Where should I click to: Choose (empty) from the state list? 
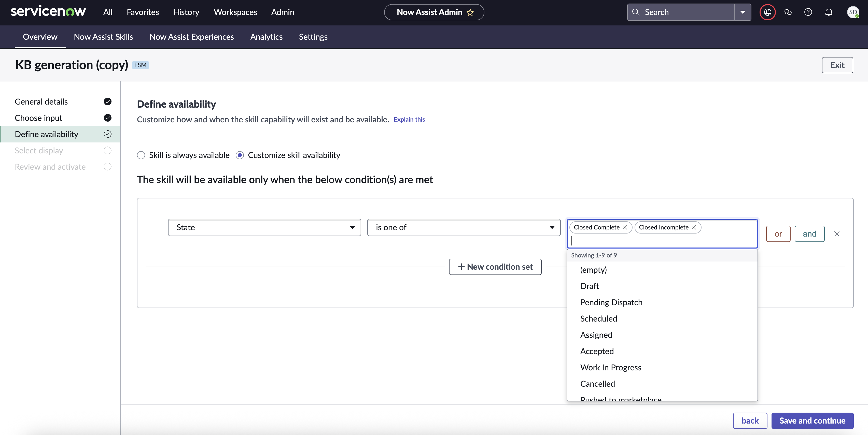[x=662, y=270]
